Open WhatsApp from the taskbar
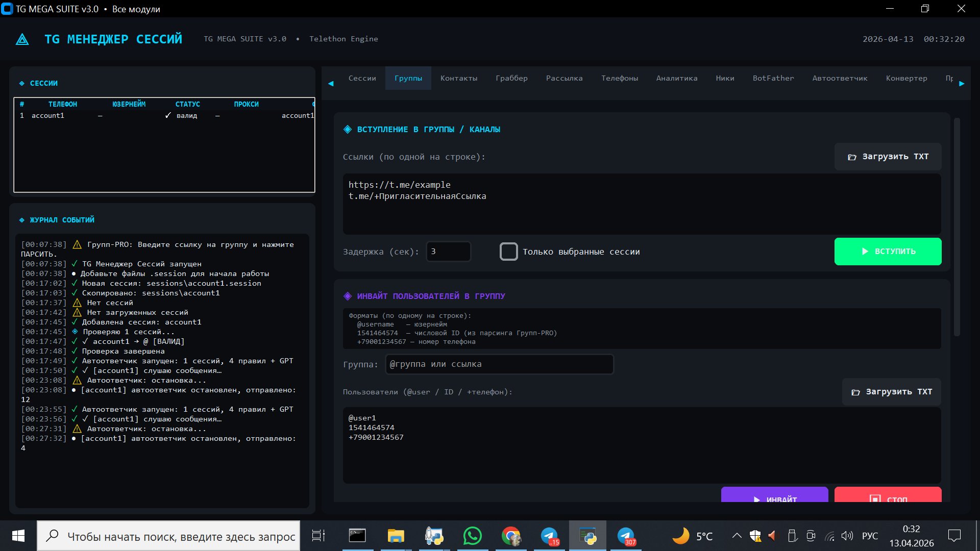 tap(472, 536)
